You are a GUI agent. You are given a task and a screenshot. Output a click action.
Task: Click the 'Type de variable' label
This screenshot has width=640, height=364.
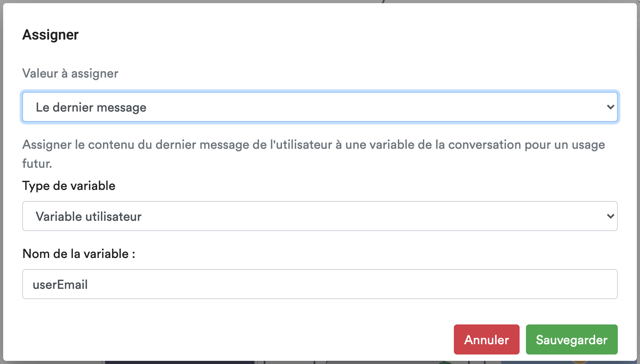69,186
